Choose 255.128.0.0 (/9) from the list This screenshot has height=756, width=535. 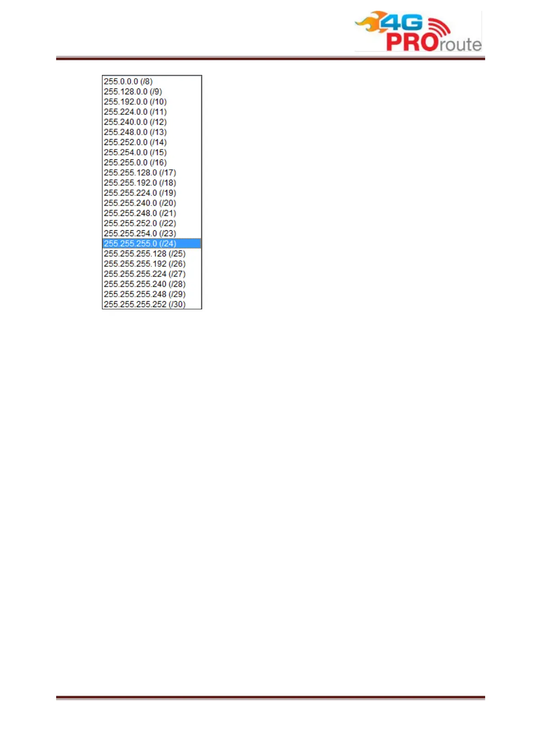[152, 92]
